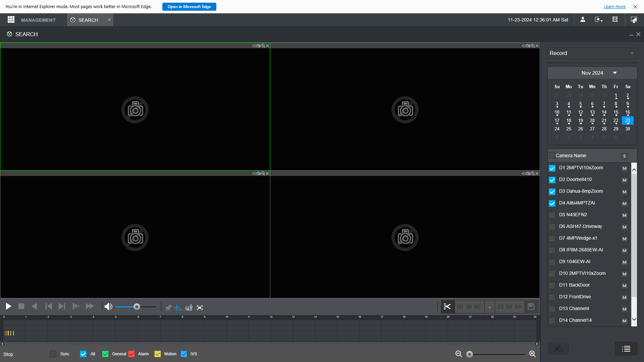Adjust the volume slider handle
Viewport: 644px width, 362px height.
click(x=137, y=307)
